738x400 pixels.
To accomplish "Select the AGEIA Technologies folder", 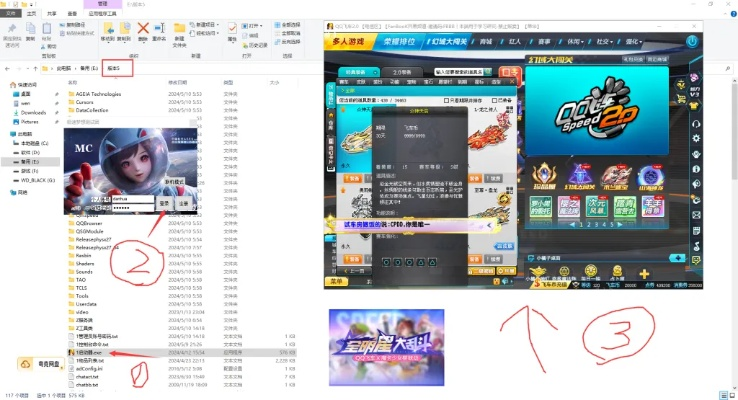I will 98,94.
